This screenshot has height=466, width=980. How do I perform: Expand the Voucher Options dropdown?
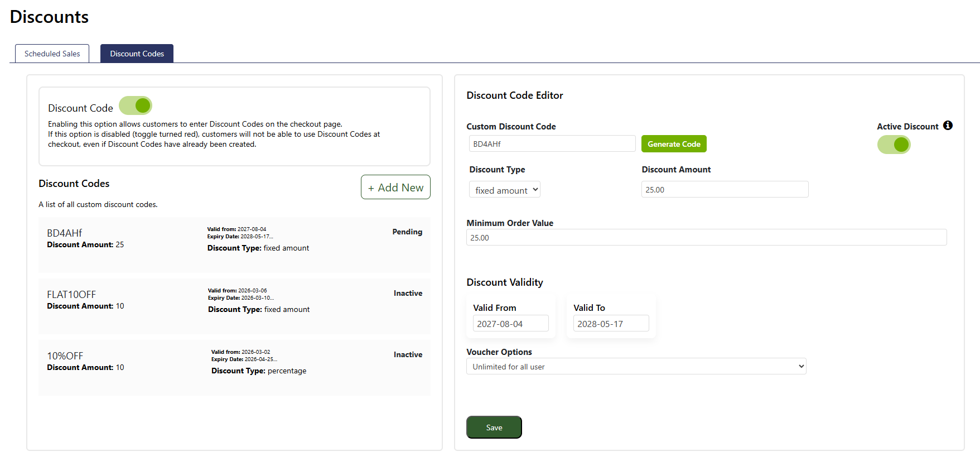click(636, 366)
